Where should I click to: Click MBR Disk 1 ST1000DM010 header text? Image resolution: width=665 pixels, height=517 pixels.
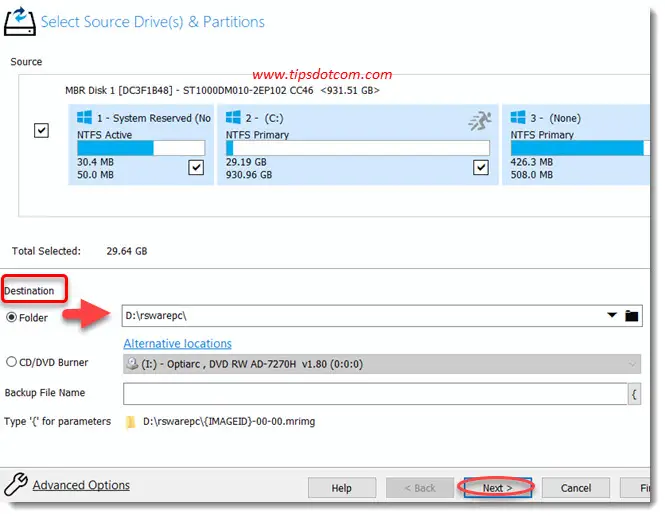(222, 90)
